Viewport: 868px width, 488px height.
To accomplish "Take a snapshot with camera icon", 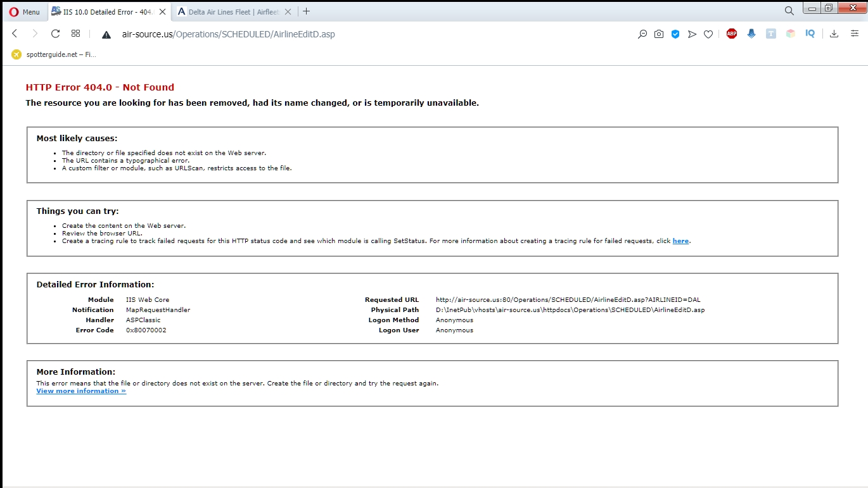I will pos(659,34).
